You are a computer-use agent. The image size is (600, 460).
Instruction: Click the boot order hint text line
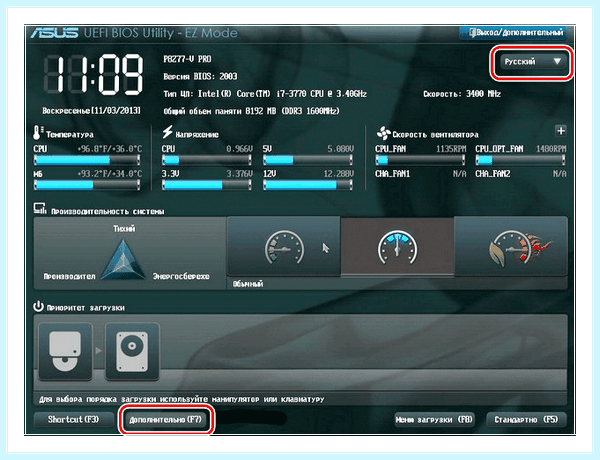pos(182,399)
